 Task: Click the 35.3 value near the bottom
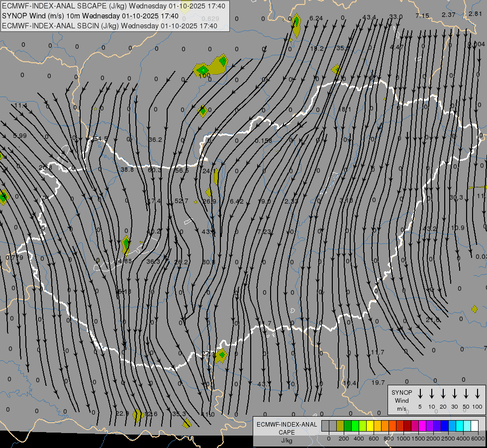coord(179,414)
